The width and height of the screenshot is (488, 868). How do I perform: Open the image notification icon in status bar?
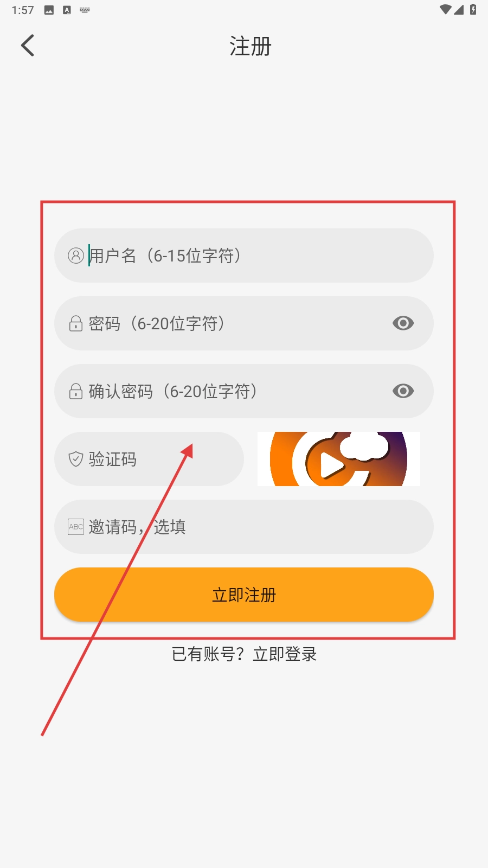point(49,10)
